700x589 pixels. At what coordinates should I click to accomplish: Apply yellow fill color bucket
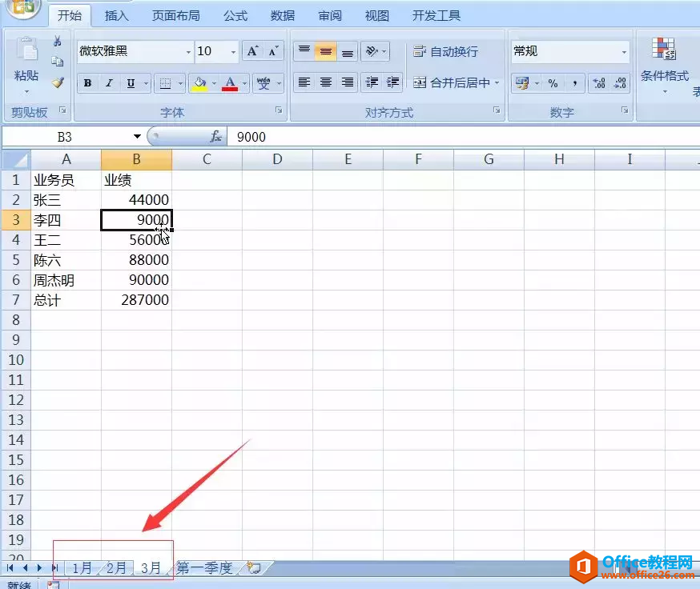[199, 83]
